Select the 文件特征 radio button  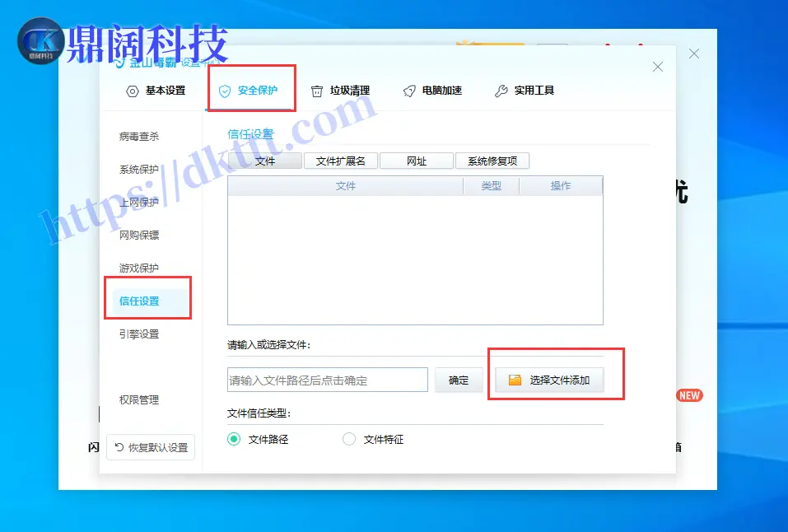[x=349, y=440]
